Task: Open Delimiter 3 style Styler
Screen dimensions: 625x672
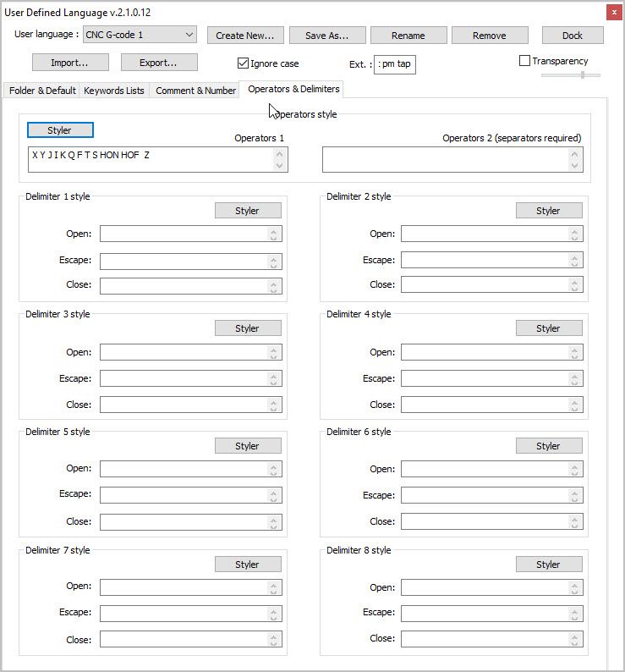Action: (x=248, y=328)
